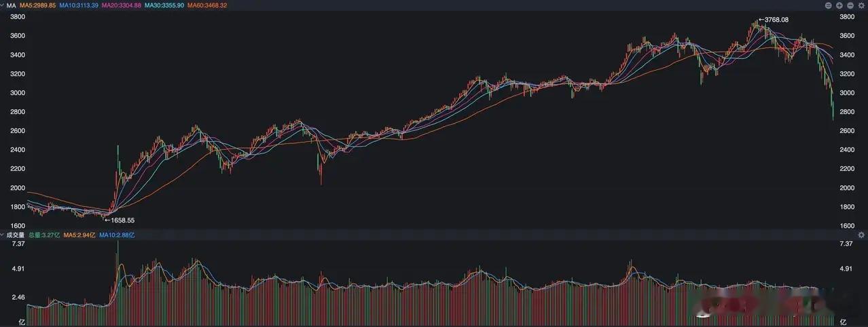The width and height of the screenshot is (868, 327).
Task: Click the MA10:3113.39 legend value
Action: [79, 5]
